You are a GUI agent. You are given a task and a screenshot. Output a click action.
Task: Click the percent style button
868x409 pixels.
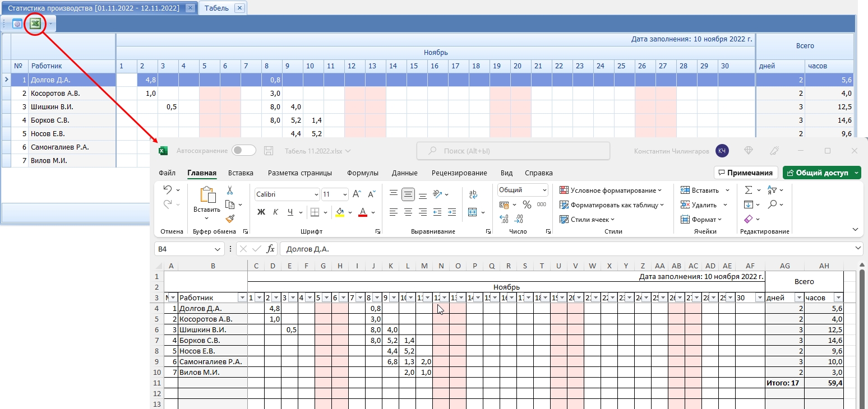(527, 204)
